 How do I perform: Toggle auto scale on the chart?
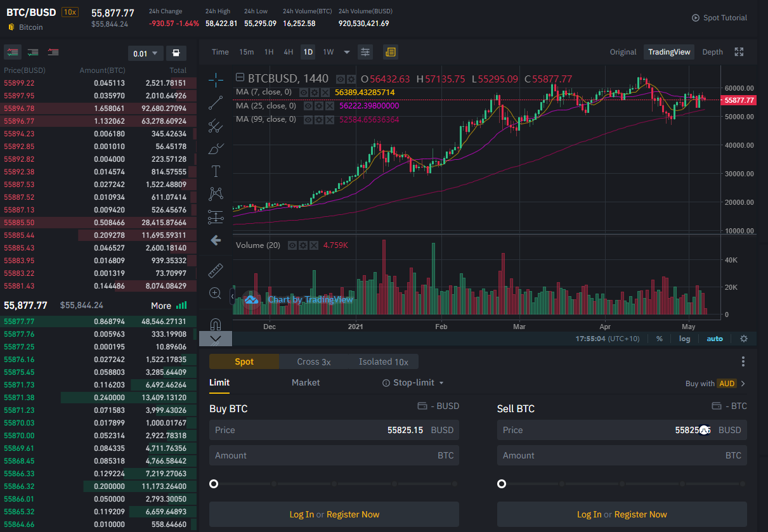pos(715,339)
